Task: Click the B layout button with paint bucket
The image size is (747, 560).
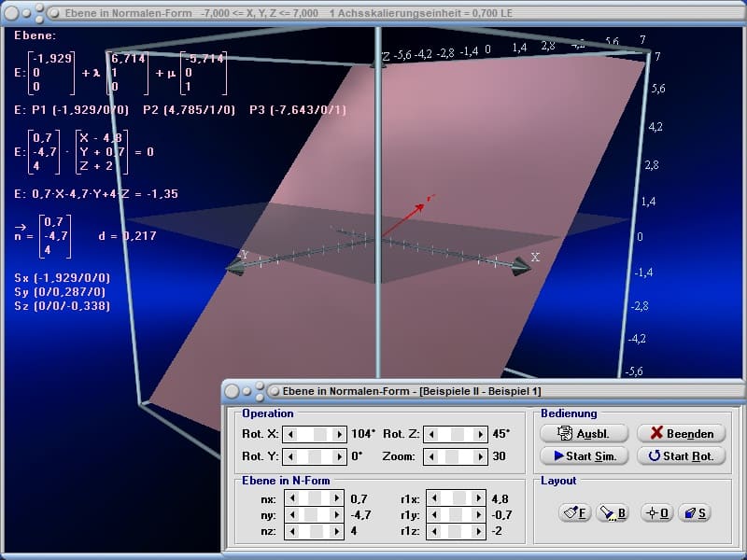Action: [613, 512]
